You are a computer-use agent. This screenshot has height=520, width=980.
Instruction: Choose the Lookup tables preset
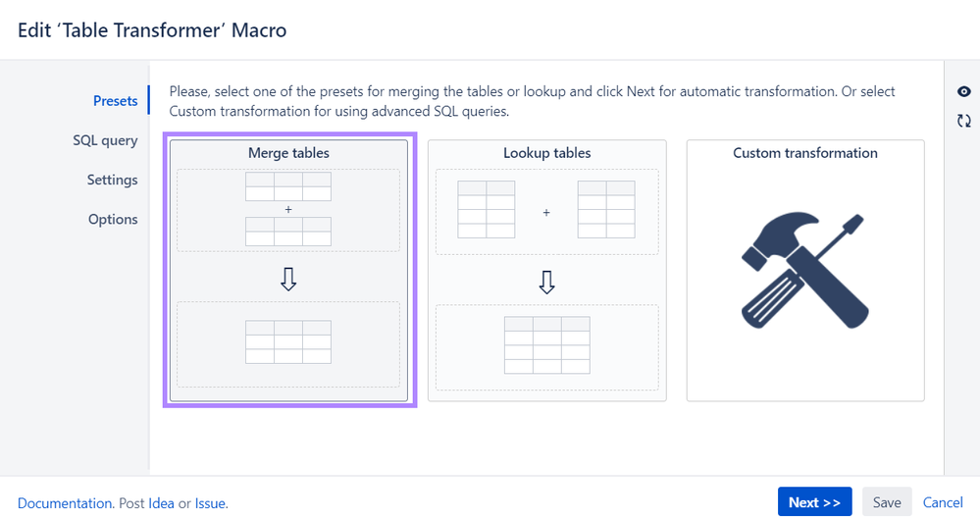(546, 270)
